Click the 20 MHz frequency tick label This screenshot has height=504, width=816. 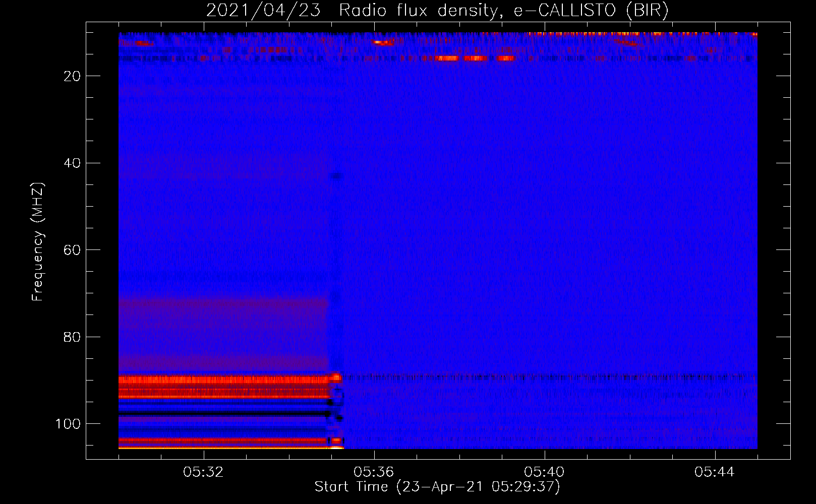pos(73,76)
